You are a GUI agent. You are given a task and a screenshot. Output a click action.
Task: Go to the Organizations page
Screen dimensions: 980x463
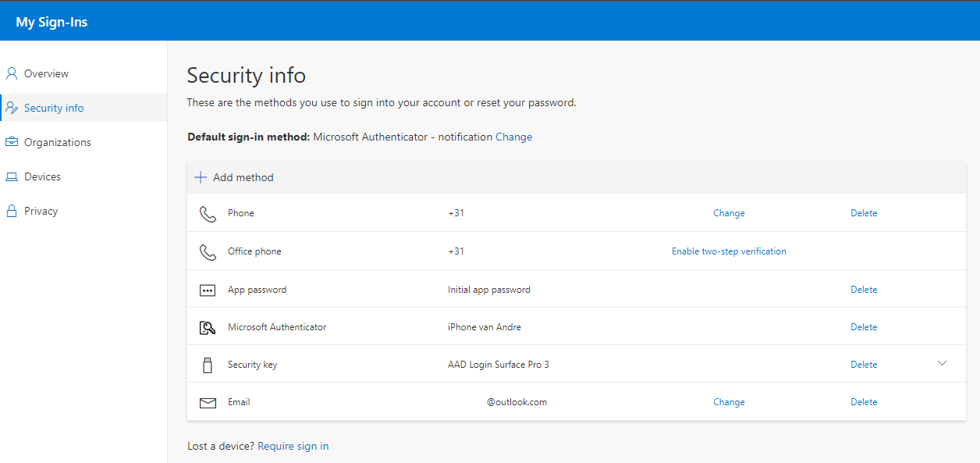tap(57, 142)
